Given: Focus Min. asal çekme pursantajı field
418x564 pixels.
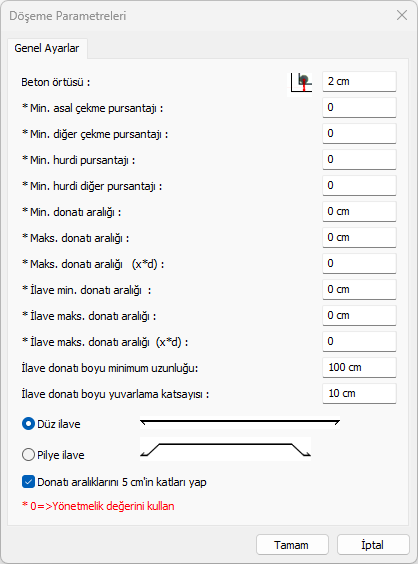Looking at the screenshot, I should [x=359, y=108].
